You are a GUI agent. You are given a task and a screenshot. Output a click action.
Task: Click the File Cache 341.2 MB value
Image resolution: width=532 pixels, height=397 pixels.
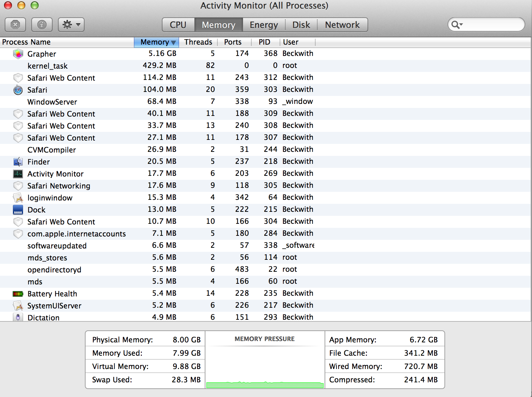(x=421, y=353)
